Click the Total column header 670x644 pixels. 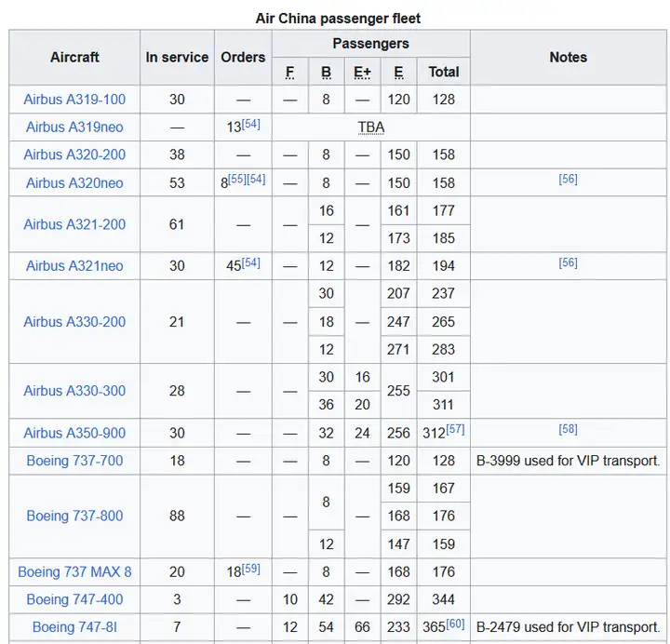pyautogui.click(x=444, y=72)
